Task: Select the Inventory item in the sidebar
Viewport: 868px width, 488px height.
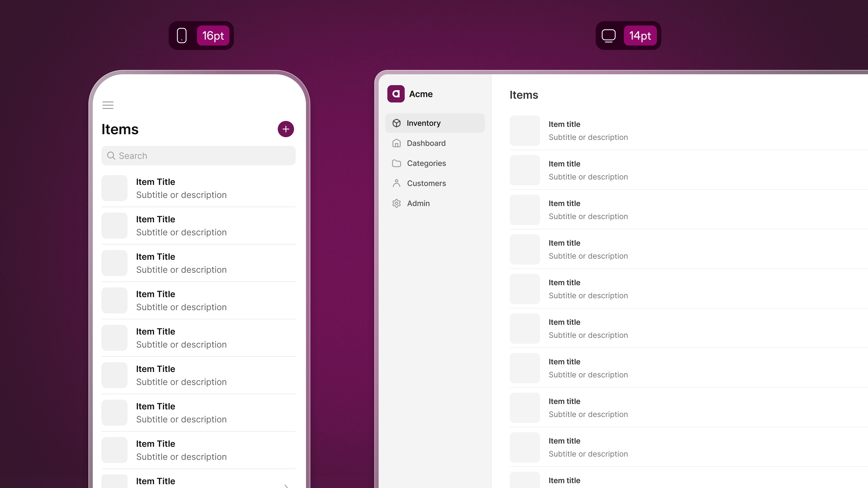Action: click(435, 123)
